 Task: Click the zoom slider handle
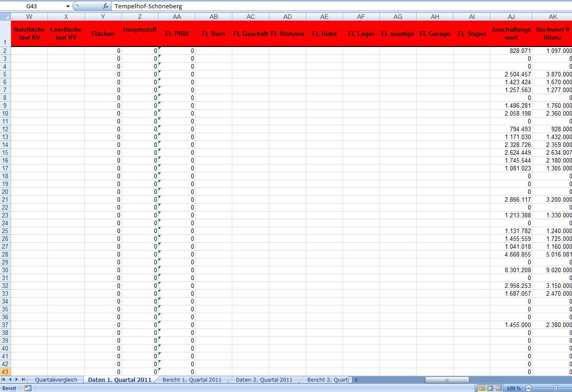click(x=556, y=388)
